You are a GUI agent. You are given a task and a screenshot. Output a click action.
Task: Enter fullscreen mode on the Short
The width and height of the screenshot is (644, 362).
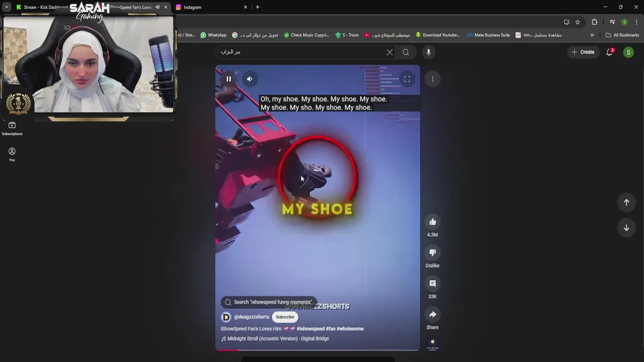(407, 79)
